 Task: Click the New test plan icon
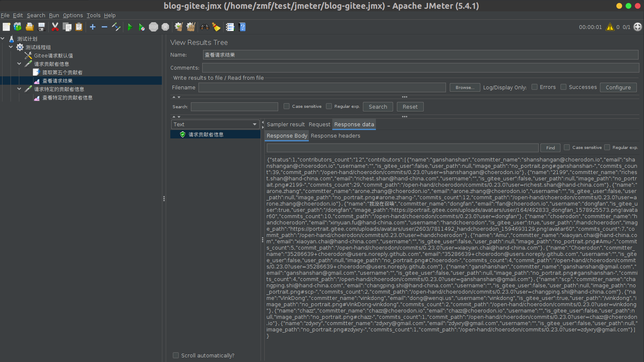[6, 27]
